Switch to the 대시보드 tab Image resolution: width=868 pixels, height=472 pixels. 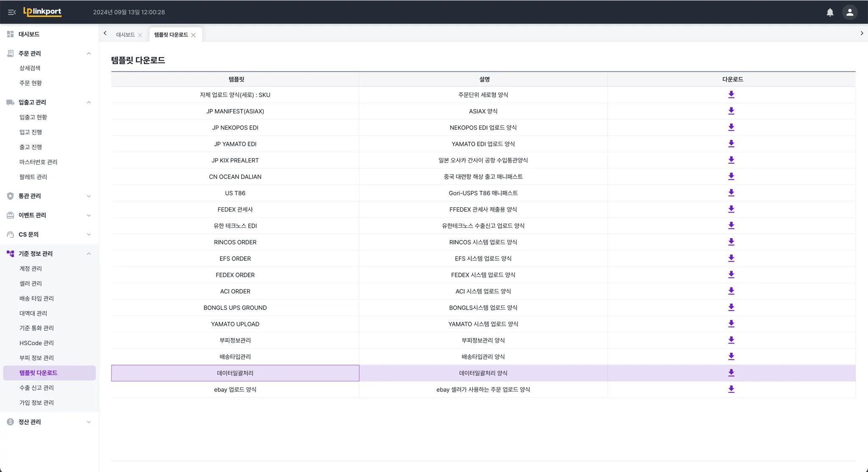[x=125, y=35]
